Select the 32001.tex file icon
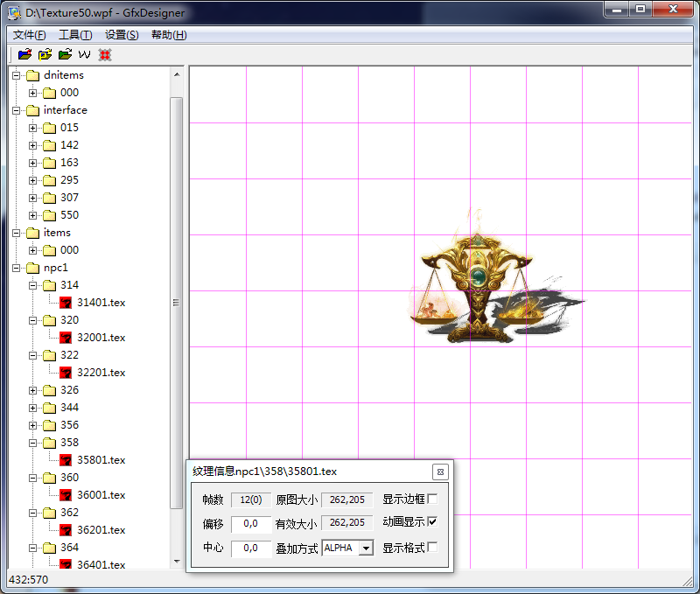Viewport: 700px width, 594px height. [66, 338]
